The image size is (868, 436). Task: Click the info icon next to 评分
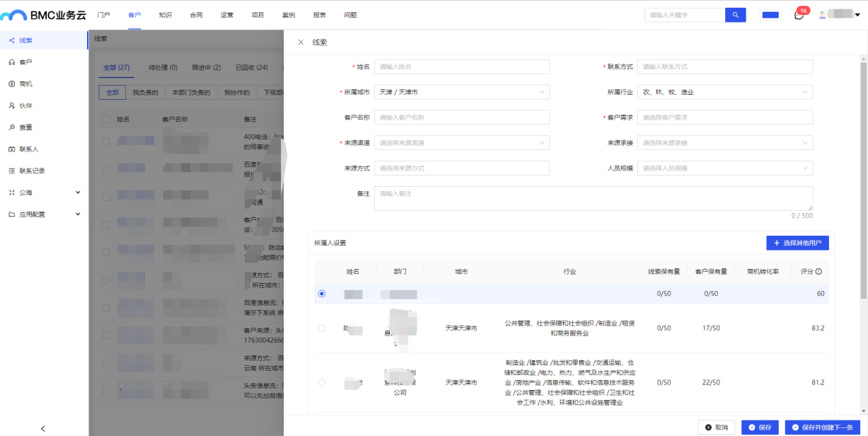coord(819,272)
